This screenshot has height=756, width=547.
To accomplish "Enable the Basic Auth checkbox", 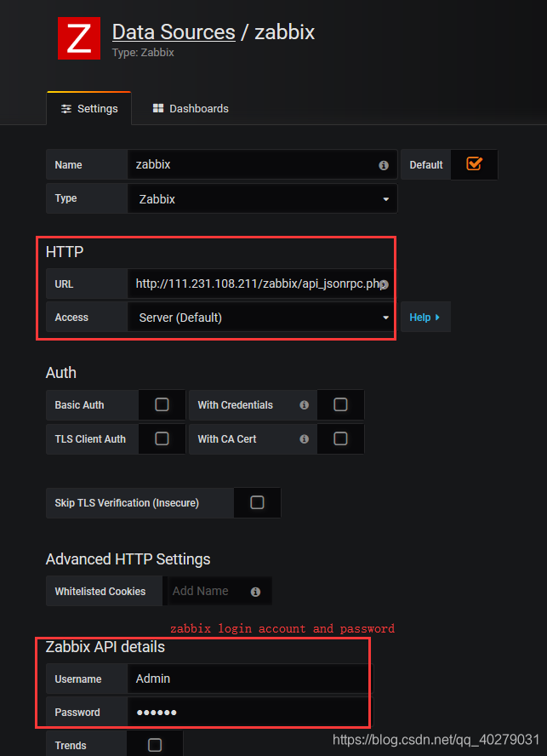I will pyautogui.click(x=162, y=404).
